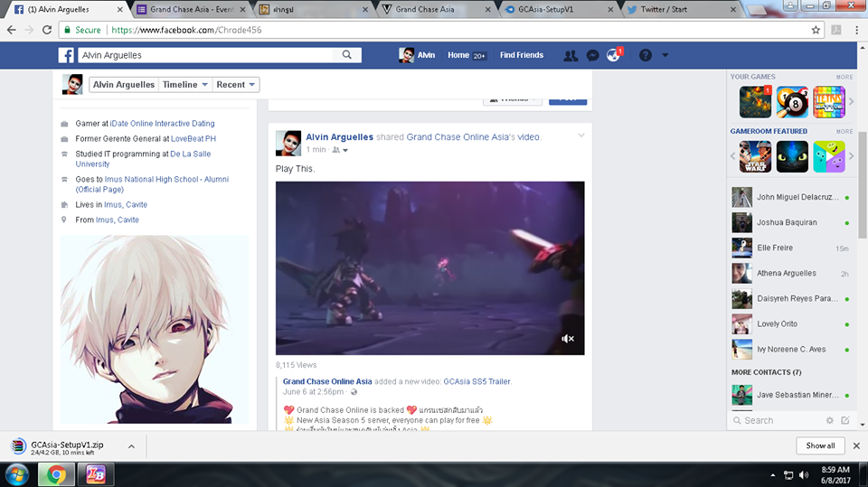
Task: Open the colorful monsters featured game
Action: pos(829,156)
